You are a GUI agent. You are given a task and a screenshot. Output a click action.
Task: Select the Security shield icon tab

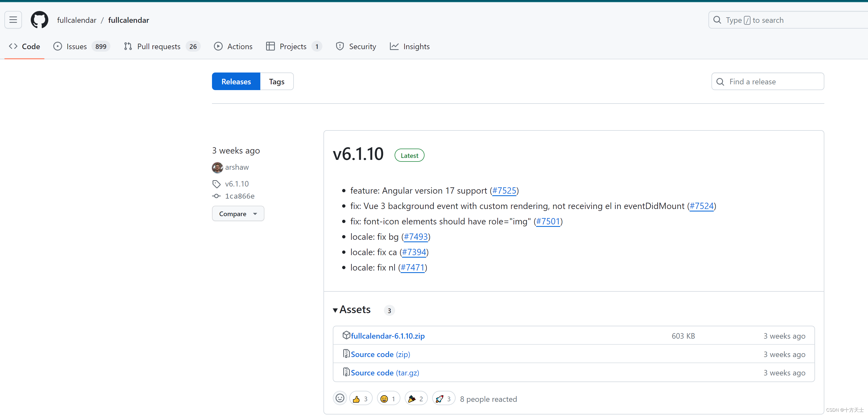[x=340, y=46]
